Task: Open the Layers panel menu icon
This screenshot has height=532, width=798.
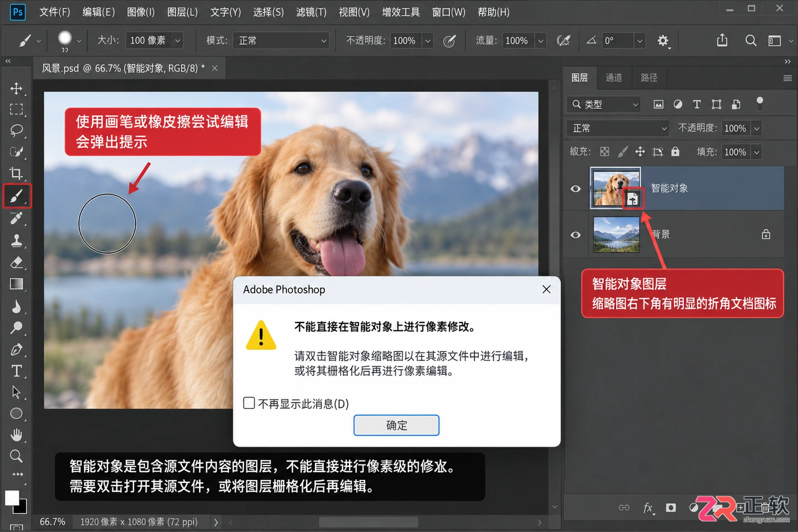Action: [x=787, y=78]
